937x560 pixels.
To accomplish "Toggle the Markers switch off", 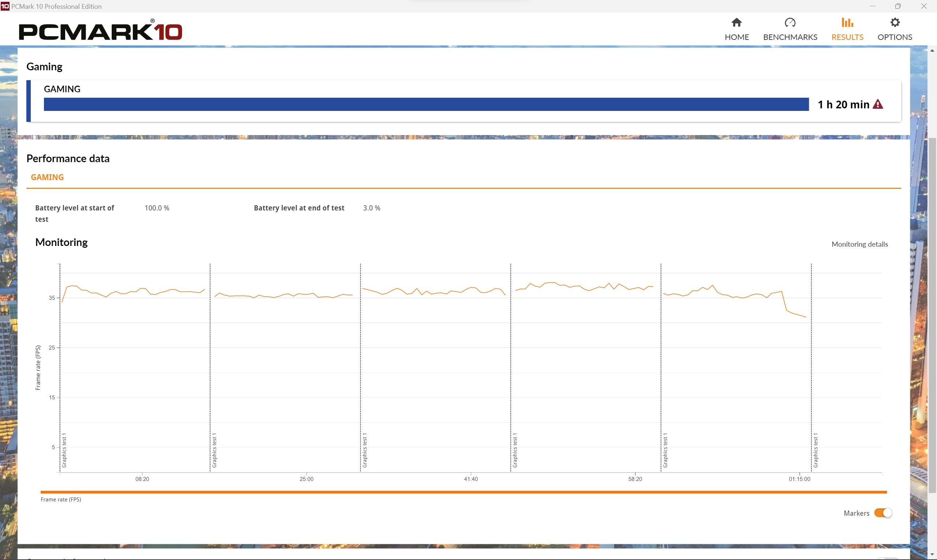I will coord(883,513).
